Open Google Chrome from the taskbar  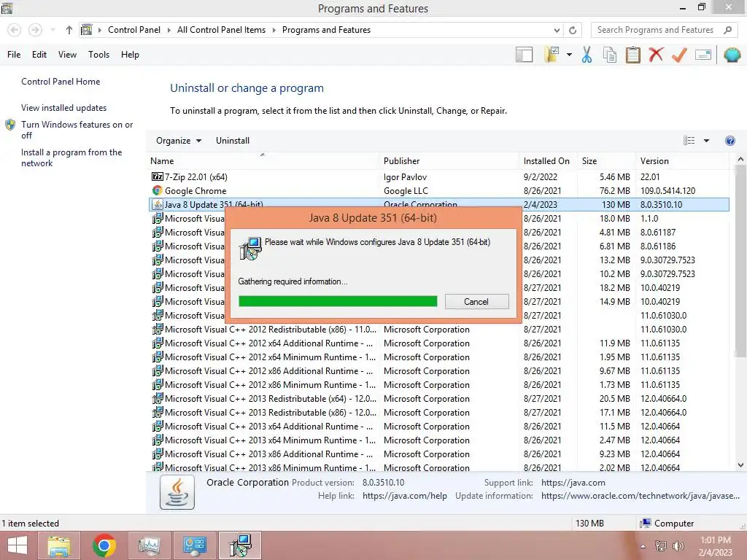104,545
